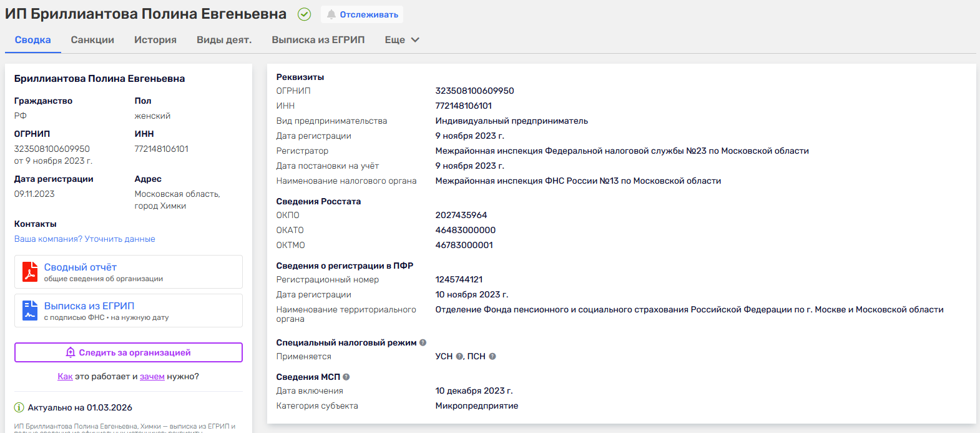Viewport: 980px width, 433px height.
Task: Click the blue document icon for Выписка из ЕГРИП
Action: pos(30,311)
